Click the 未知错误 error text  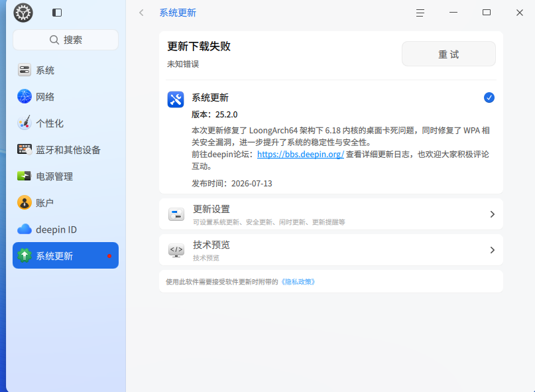click(183, 64)
